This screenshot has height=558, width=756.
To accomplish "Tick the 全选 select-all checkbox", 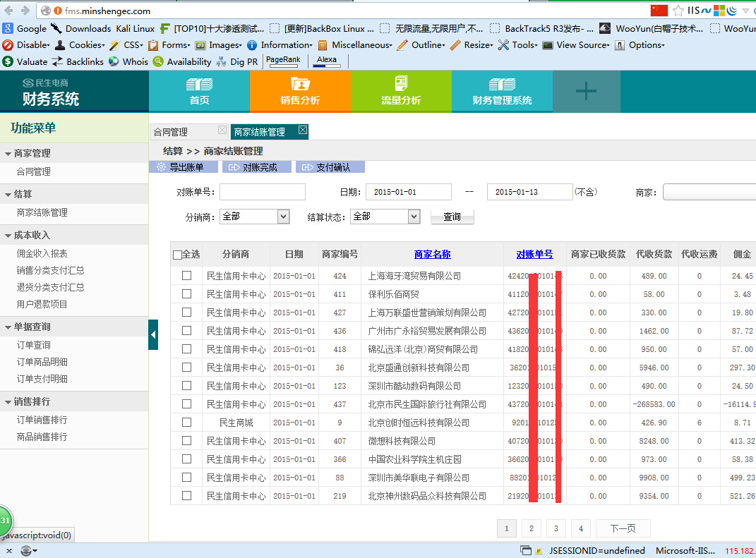I will pos(177,255).
